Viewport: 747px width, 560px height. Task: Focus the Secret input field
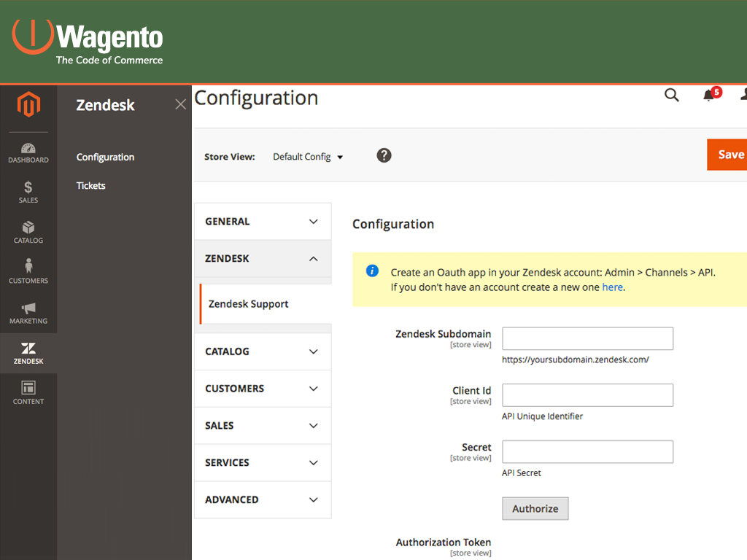click(587, 452)
